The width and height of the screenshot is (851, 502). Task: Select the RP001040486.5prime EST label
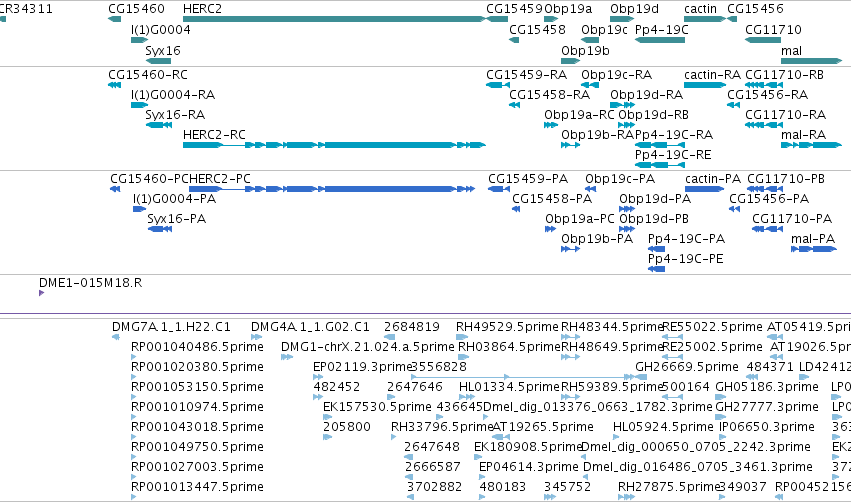pyautogui.click(x=198, y=347)
